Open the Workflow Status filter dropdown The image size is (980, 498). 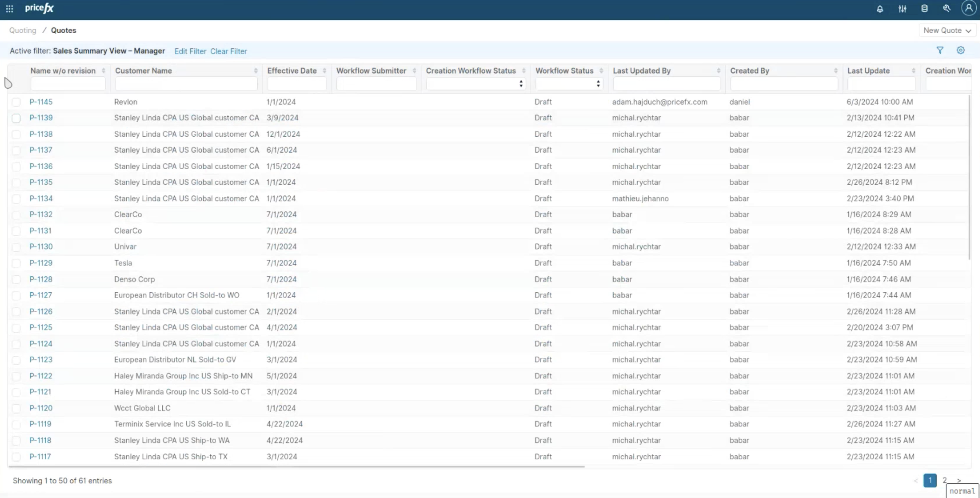[568, 84]
